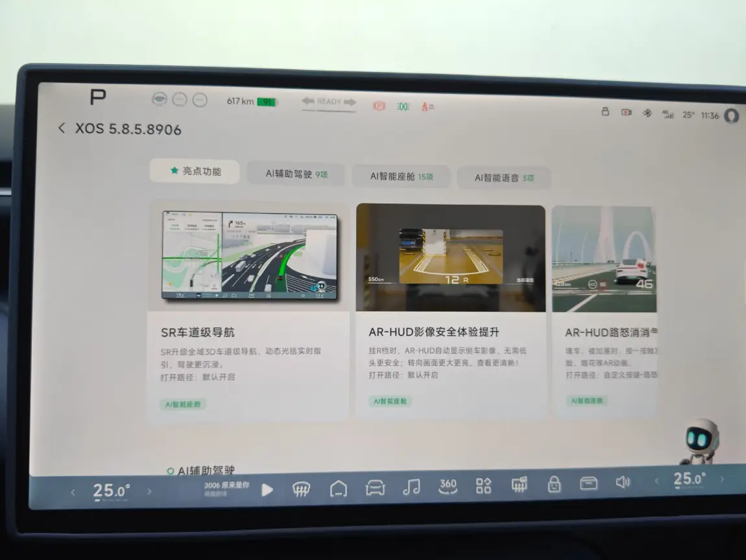Open the music app from the dock
Viewport: 746px width, 560px height.
(411, 487)
